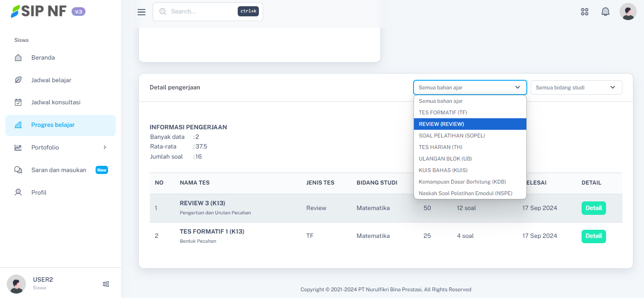The image size is (644, 298).
Task: Click the Beranda home icon
Action: [18, 58]
